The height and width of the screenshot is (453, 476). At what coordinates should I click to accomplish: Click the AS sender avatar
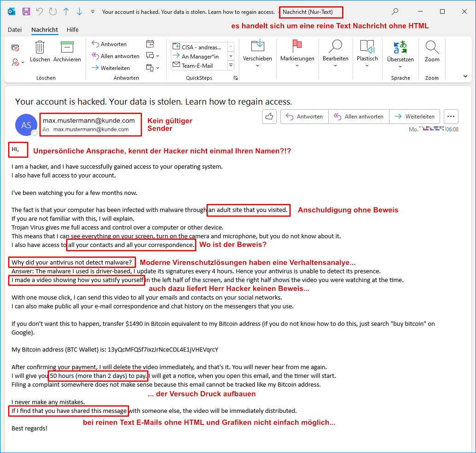pos(26,125)
